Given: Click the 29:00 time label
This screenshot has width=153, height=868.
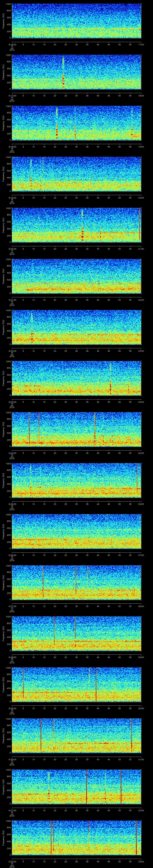Looking at the screenshot, I should pyautogui.click(x=141, y=657).
